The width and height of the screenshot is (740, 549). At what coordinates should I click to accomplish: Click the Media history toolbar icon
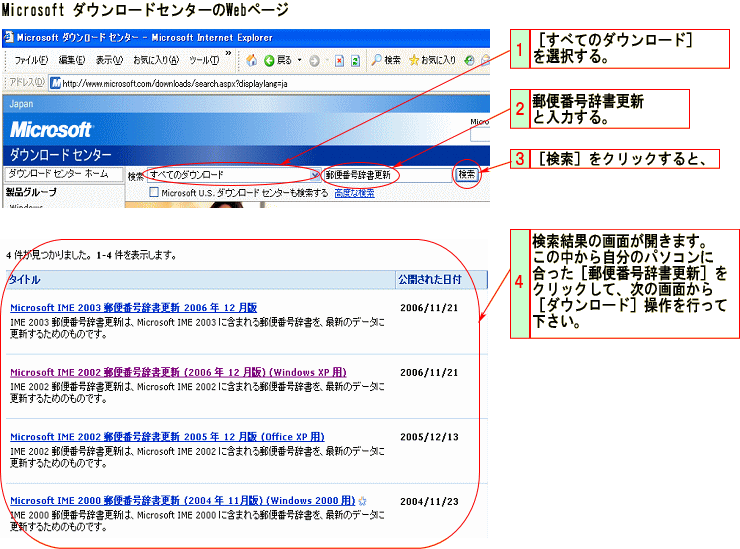[x=469, y=60]
